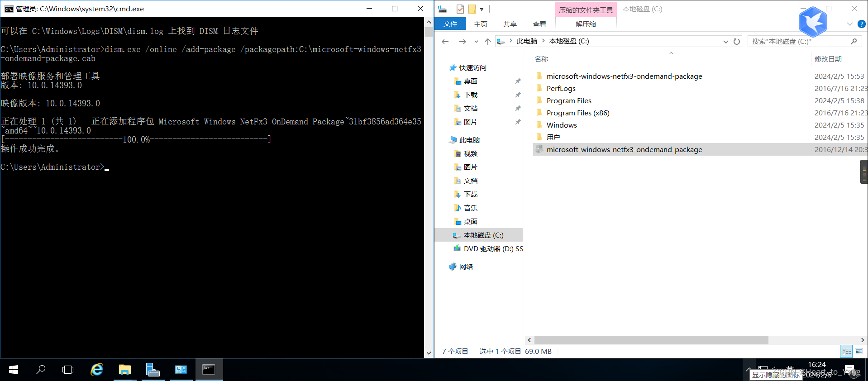Switch to File Explorer on the taskbar
The width and height of the screenshot is (868, 381).
click(125, 370)
